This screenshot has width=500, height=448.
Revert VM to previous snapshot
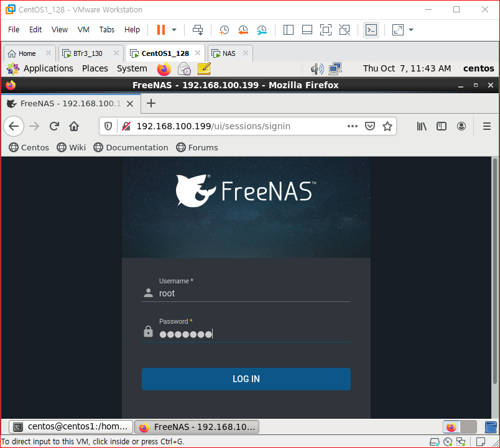coord(243,30)
